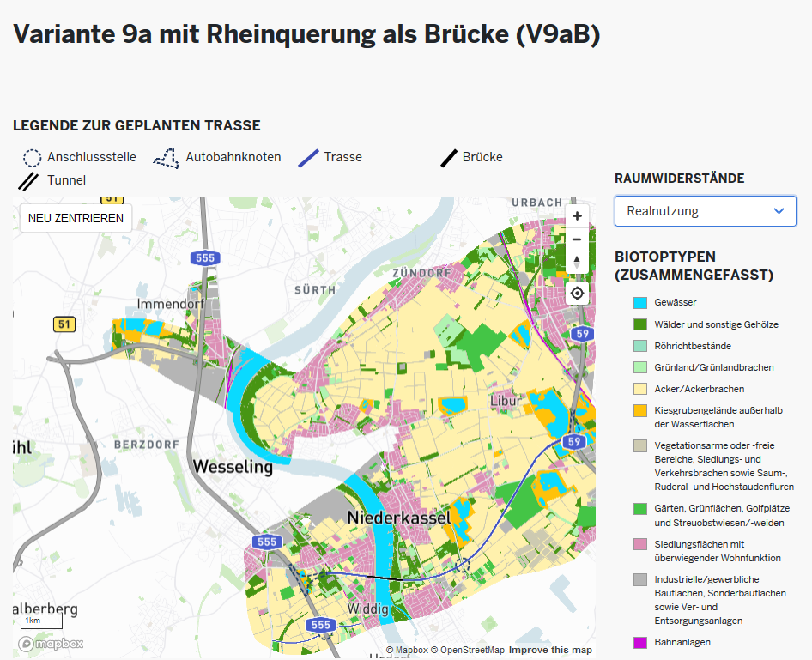Image resolution: width=812 pixels, height=660 pixels.
Task: Click the URBACH map label
Action: [537, 203]
